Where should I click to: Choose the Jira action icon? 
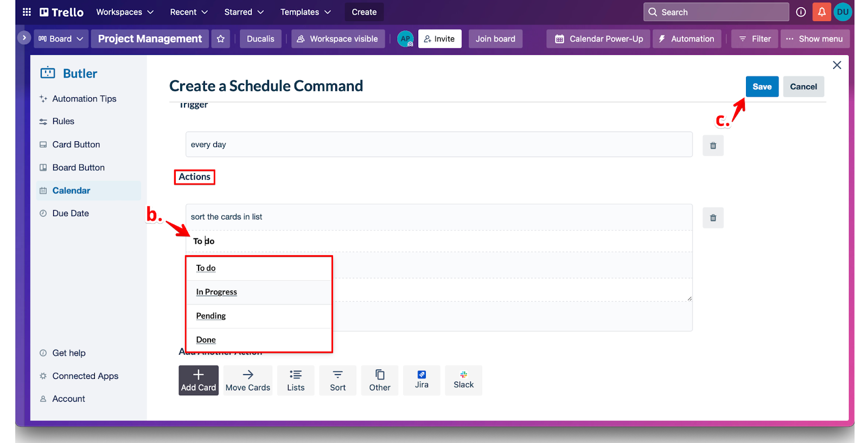[422, 380]
